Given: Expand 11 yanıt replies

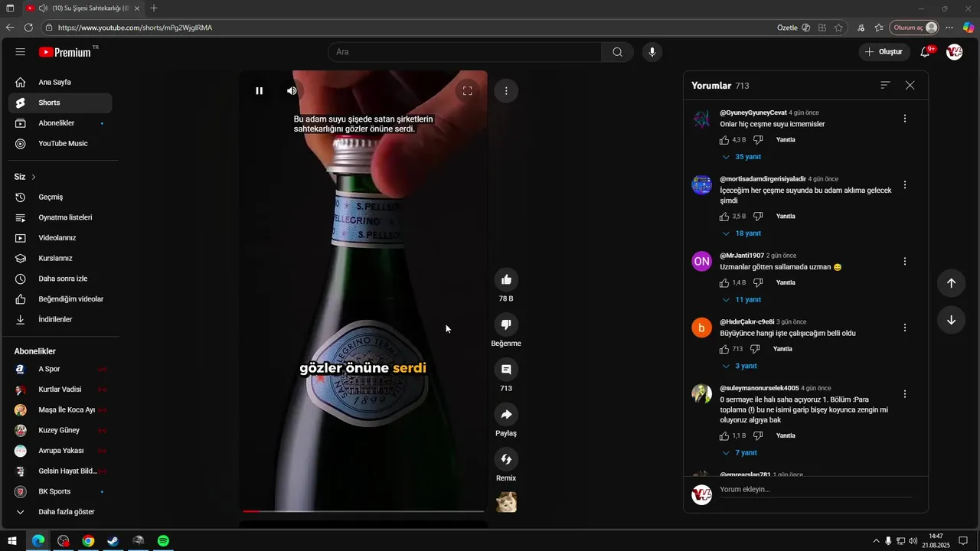Looking at the screenshot, I should [x=742, y=300].
